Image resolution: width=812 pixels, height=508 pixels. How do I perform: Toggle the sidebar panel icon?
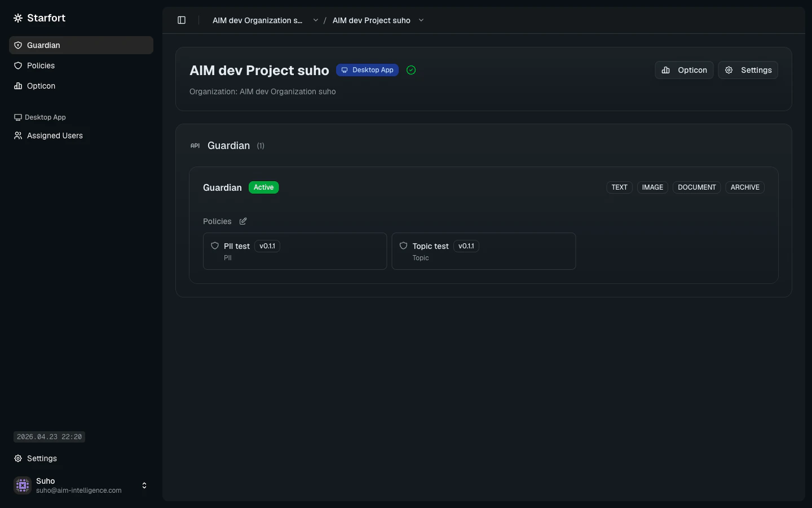point(182,20)
